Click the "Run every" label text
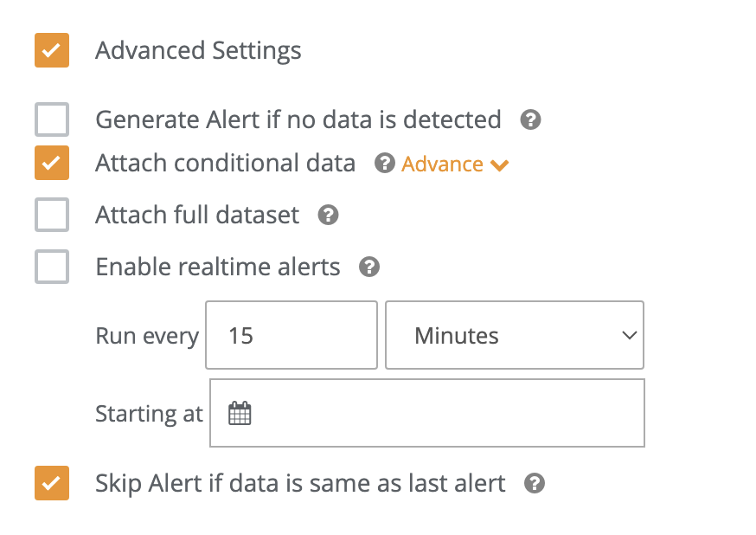Screen dimensions: 756x535 [147, 336]
